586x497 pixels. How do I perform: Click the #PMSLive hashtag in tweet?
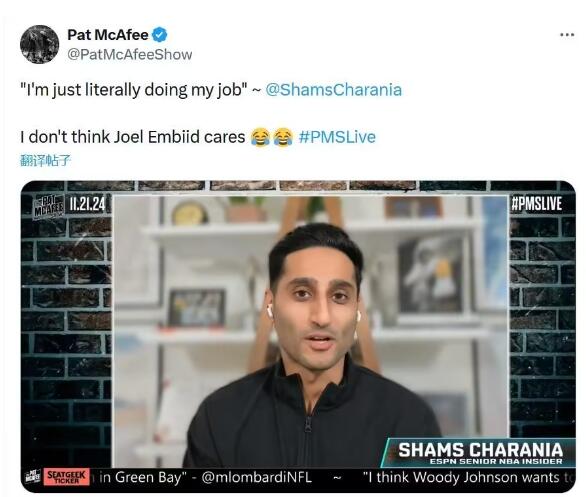click(x=337, y=137)
